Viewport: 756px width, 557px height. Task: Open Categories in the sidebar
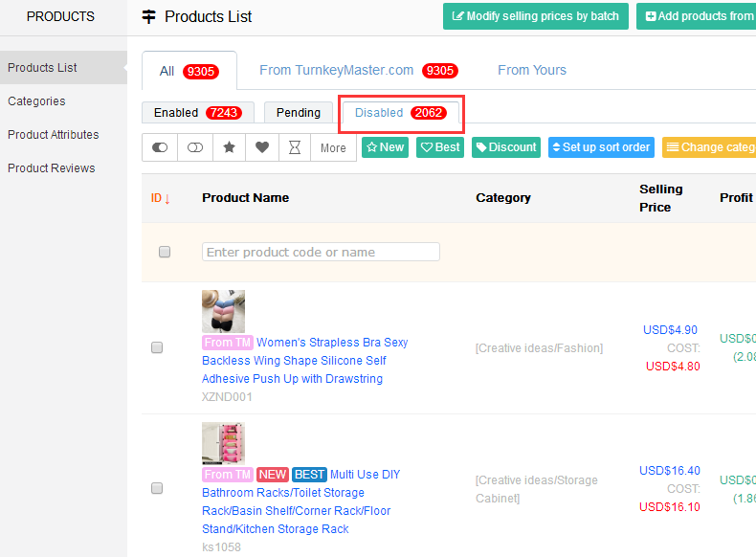pyautogui.click(x=36, y=101)
